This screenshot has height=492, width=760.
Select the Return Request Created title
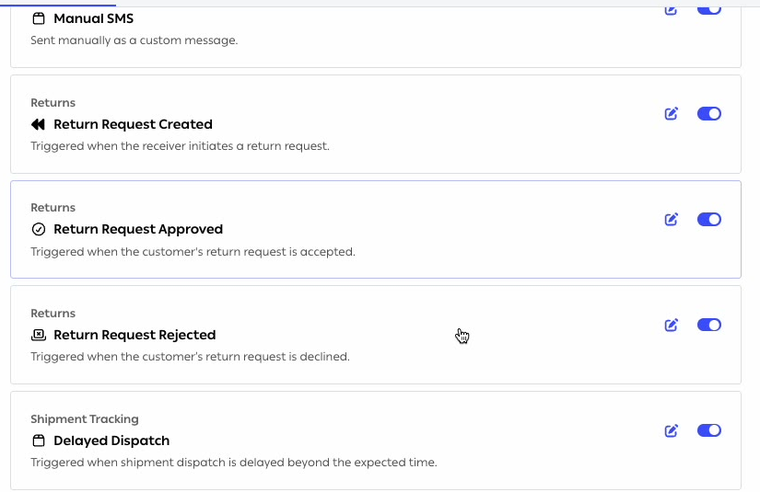[133, 125]
